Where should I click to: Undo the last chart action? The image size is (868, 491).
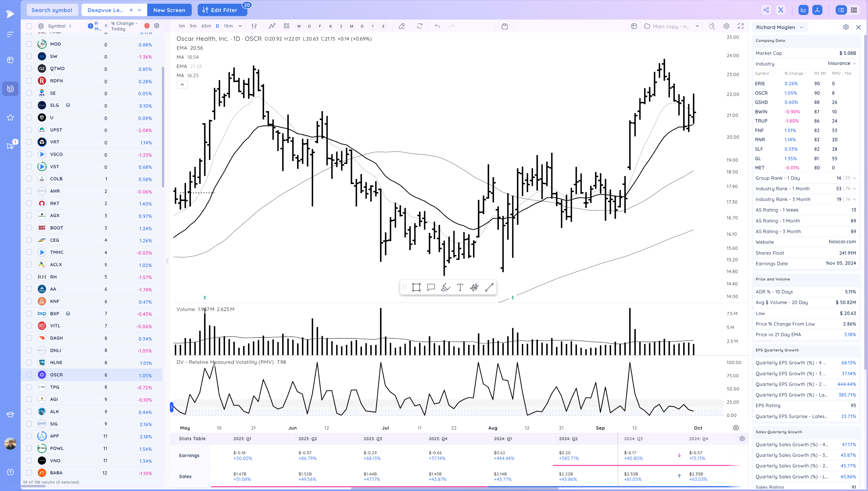point(437,26)
